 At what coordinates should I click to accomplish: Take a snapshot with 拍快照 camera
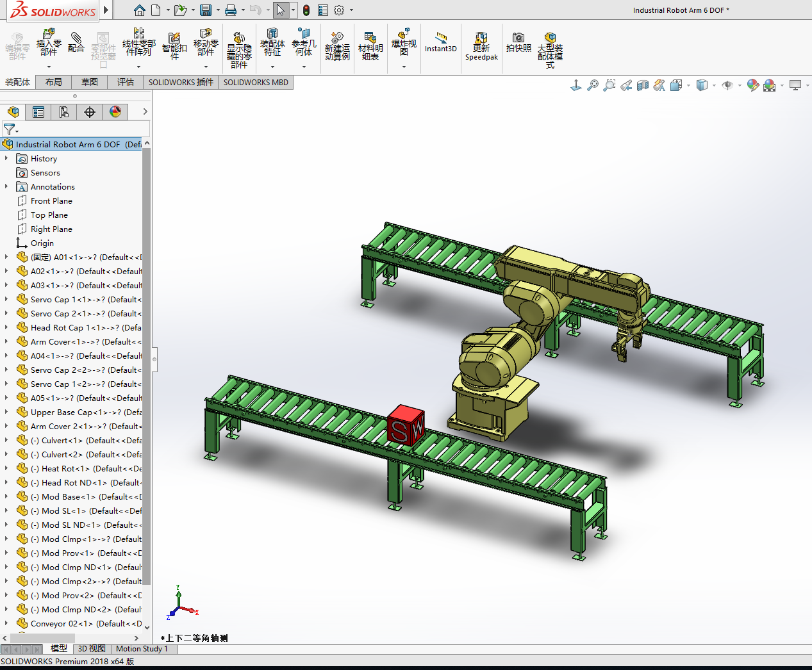coord(518,42)
